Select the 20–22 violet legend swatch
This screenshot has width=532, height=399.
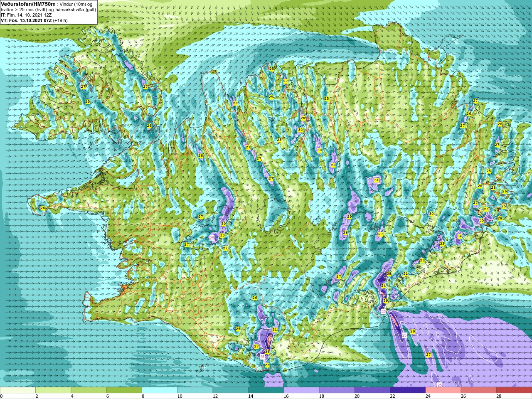click(372, 390)
